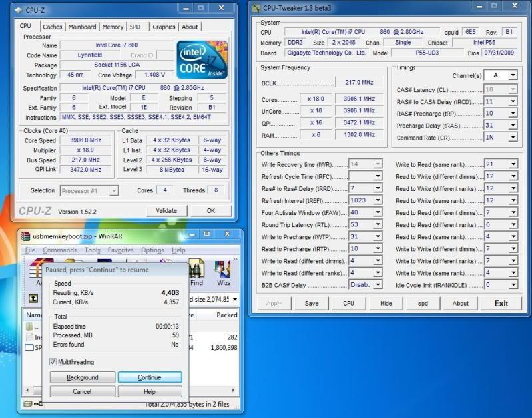Click Exit in CPU-Tweaker
The height and width of the screenshot is (418, 532).
point(501,304)
